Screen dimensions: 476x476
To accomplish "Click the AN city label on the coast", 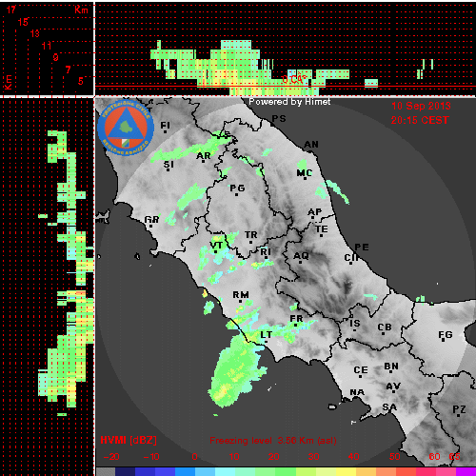I will coord(311,145).
